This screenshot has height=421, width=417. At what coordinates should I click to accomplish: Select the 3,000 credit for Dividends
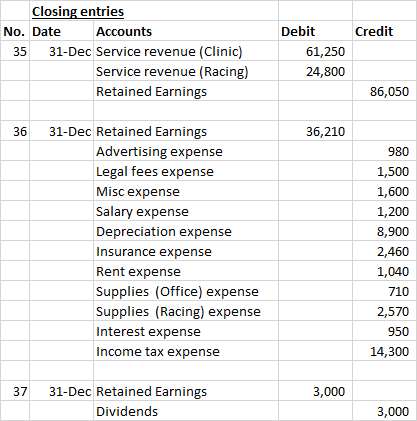384,411
